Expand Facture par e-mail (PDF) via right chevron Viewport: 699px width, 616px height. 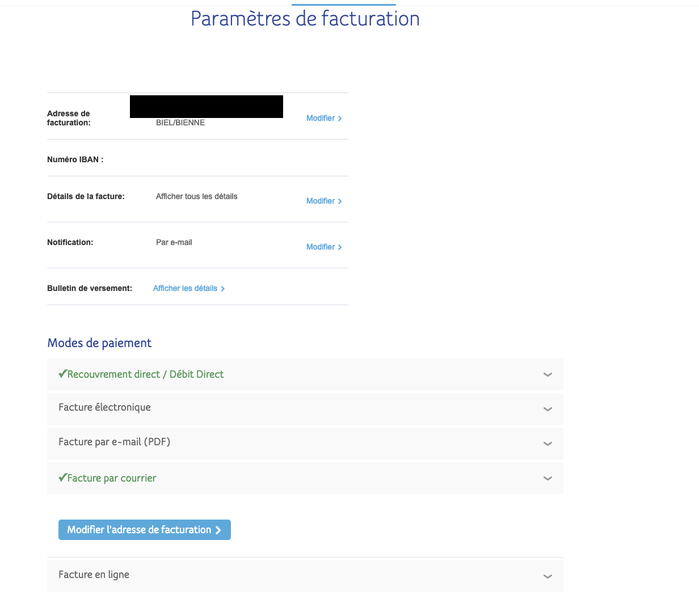pyautogui.click(x=548, y=444)
